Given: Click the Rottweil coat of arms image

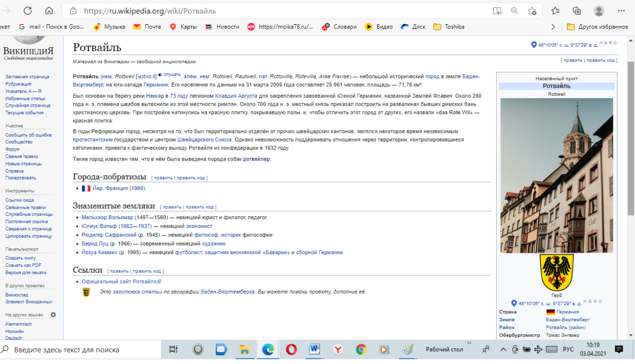Looking at the screenshot, I should [x=557, y=272].
